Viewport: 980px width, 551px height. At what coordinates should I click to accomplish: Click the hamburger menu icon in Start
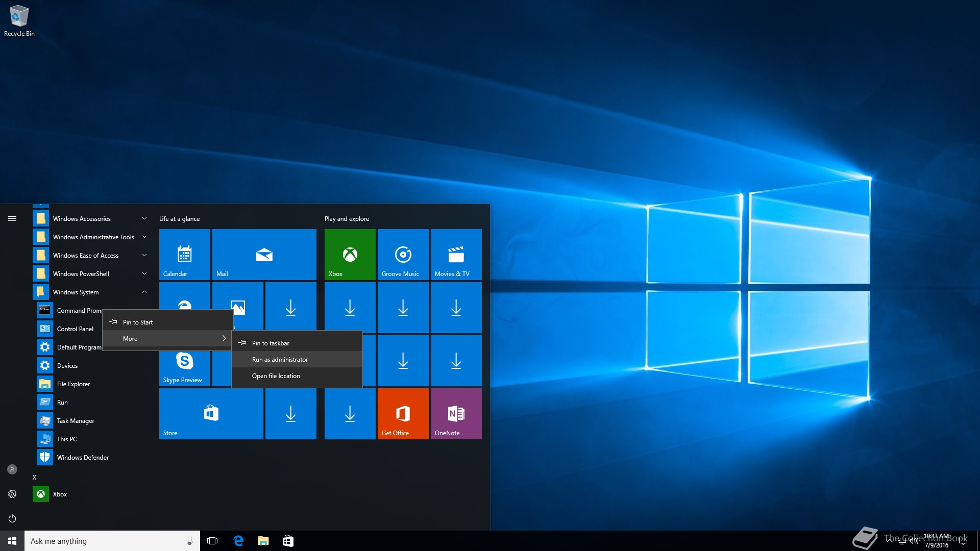pyautogui.click(x=12, y=219)
